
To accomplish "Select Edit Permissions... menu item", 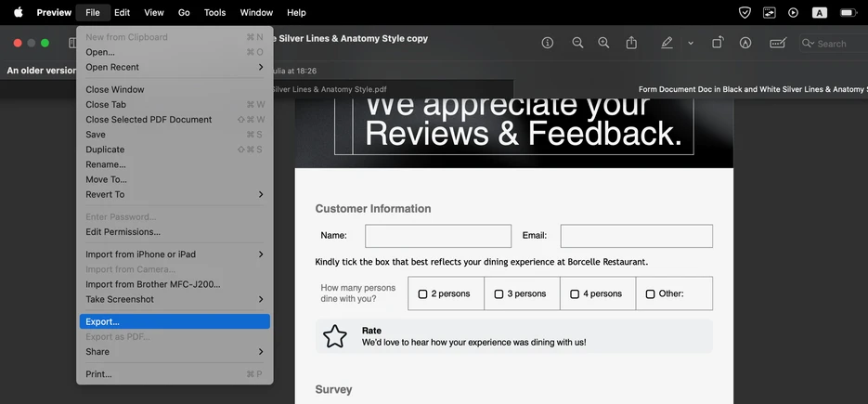I will (x=175, y=232).
